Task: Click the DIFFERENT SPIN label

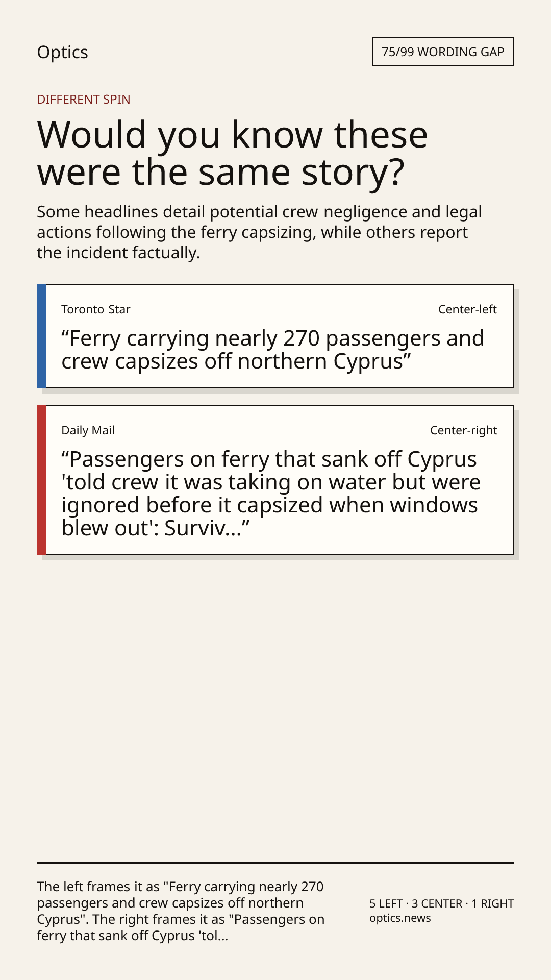Action: 84,100
